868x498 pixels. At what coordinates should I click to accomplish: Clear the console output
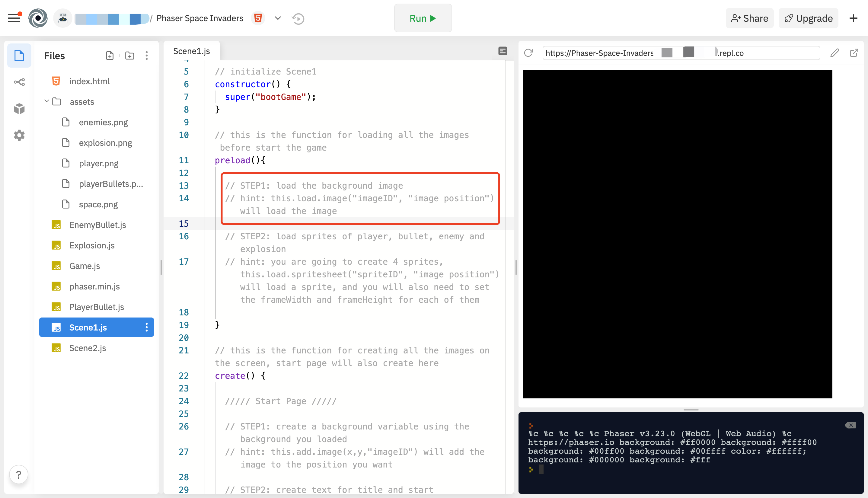850,425
